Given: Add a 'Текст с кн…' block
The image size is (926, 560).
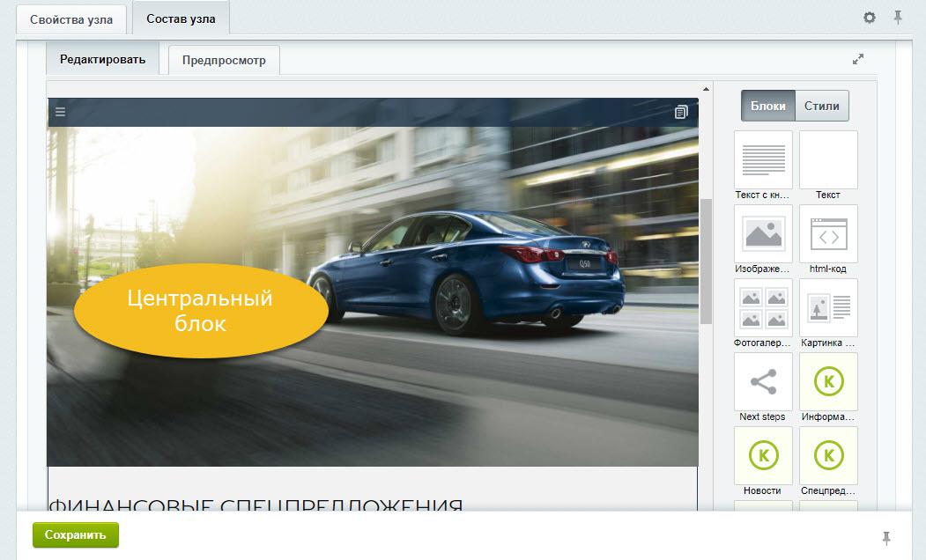Looking at the screenshot, I should click(x=763, y=159).
